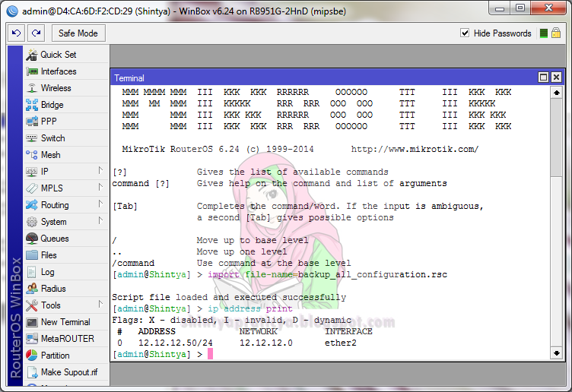Screen dimensions: 572x392
Task: Click the Switch icon
Action: click(x=32, y=138)
